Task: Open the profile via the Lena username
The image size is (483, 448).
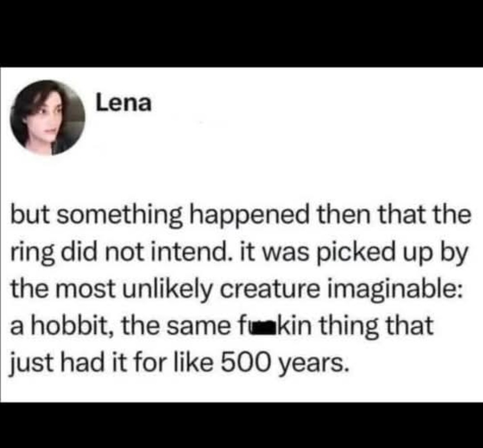Action: pyautogui.click(x=123, y=102)
